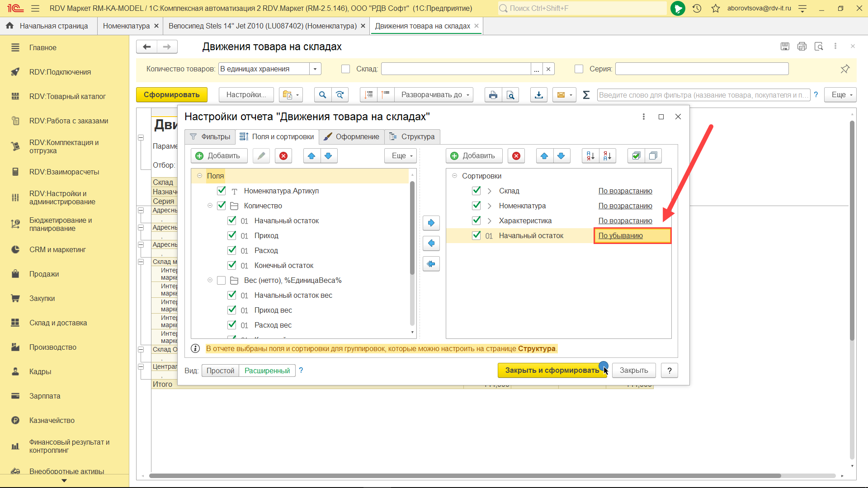Click the По убыванию sort direction link
868x488 pixels.
coord(620,235)
